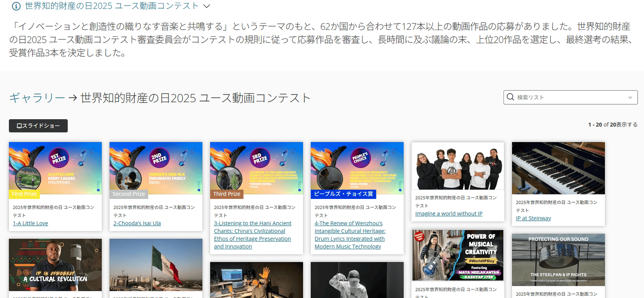Select the 1st Prize video thumbnail

coord(55,168)
